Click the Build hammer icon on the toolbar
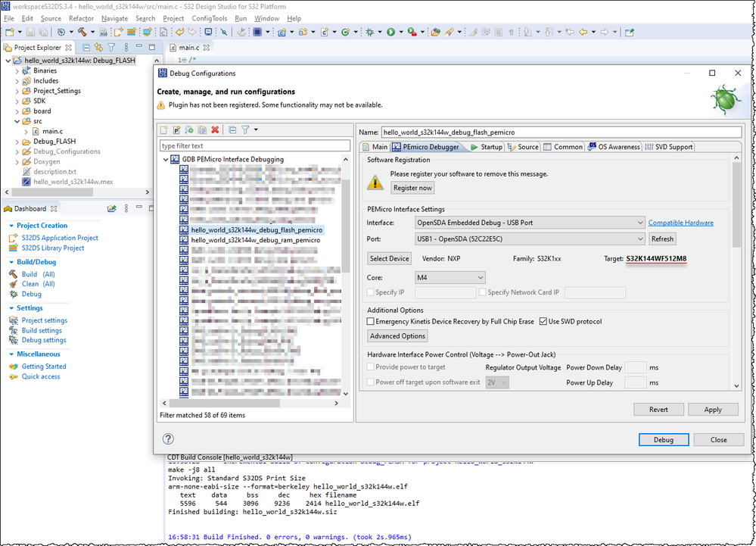The width and height of the screenshot is (756, 546). pyautogui.click(x=82, y=32)
